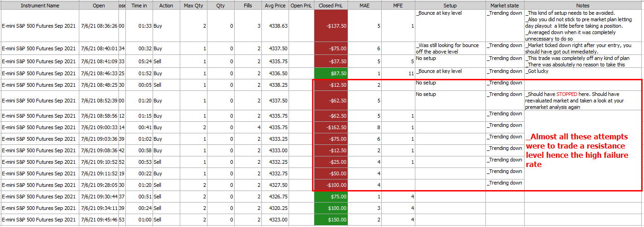Click open time 7/6/21 09:45:46

pos(99,220)
